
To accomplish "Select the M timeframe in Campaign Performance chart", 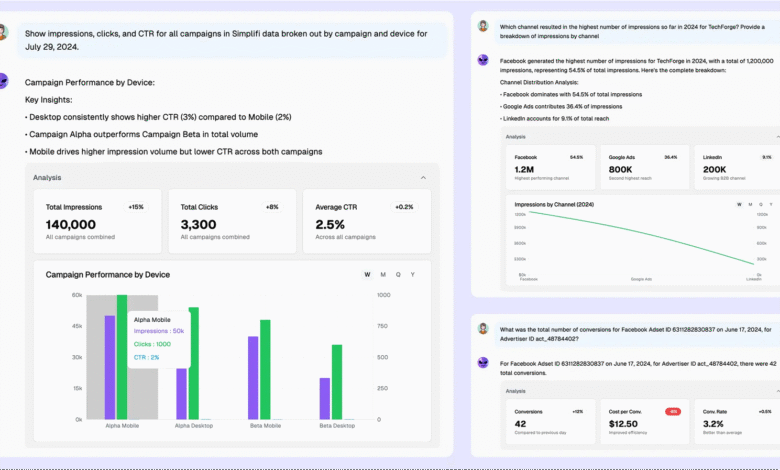I will pyautogui.click(x=382, y=275).
